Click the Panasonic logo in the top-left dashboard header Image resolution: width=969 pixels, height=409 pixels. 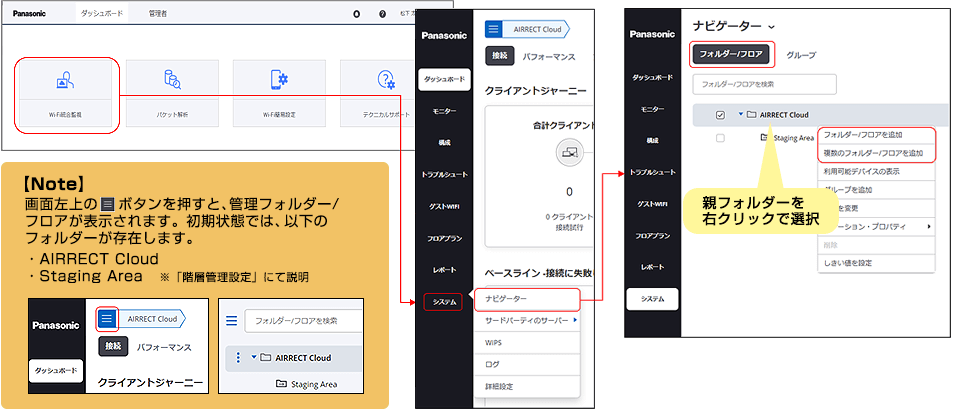[29, 13]
